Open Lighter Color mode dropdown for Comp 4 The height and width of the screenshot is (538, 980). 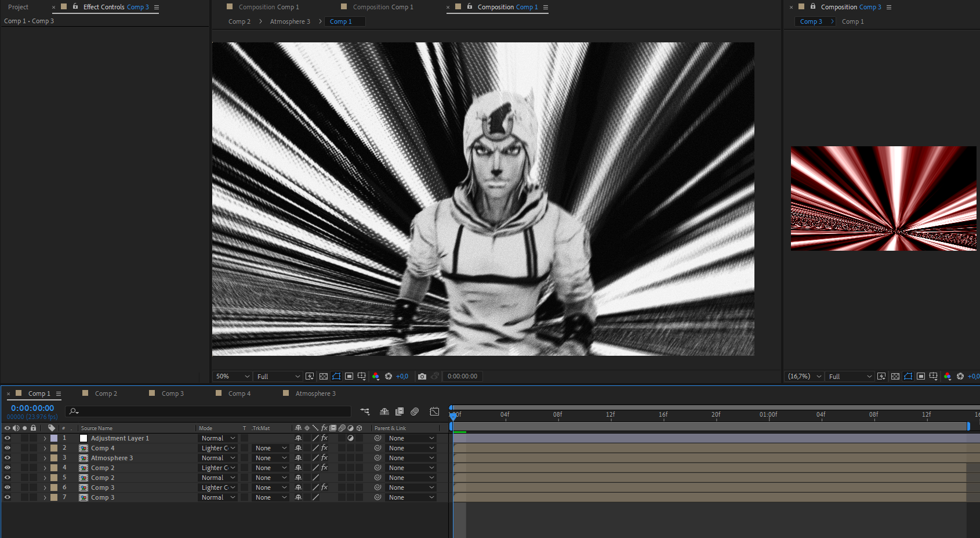[218, 448]
